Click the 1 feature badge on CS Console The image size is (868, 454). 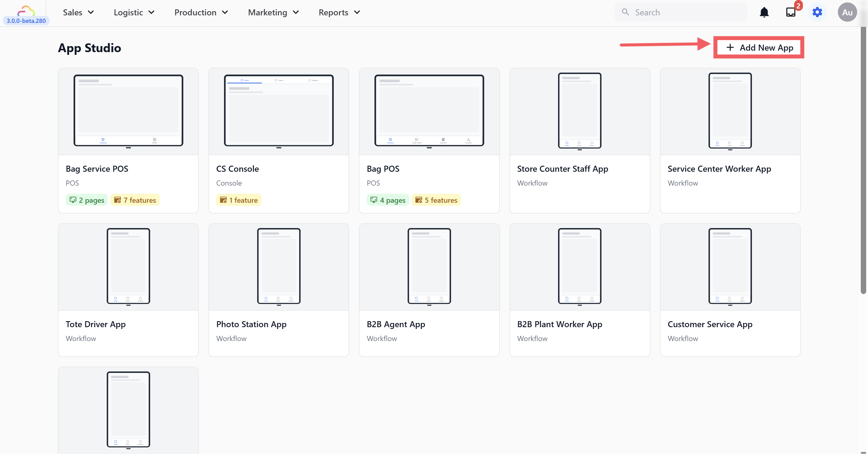[x=238, y=200]
